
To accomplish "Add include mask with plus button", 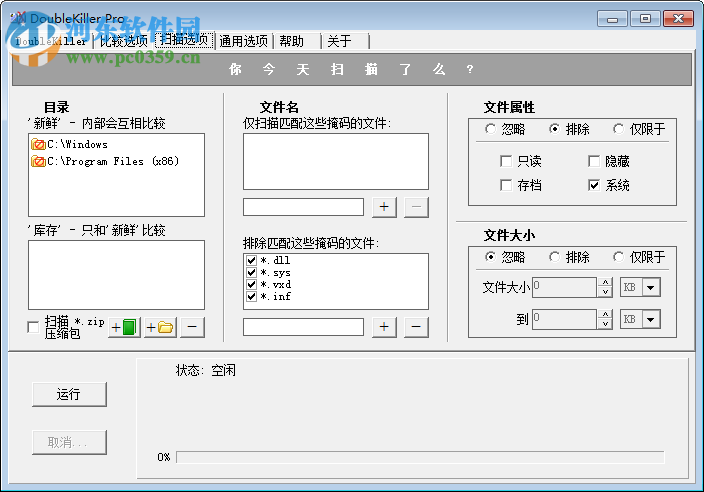I will tap(384, 207).
